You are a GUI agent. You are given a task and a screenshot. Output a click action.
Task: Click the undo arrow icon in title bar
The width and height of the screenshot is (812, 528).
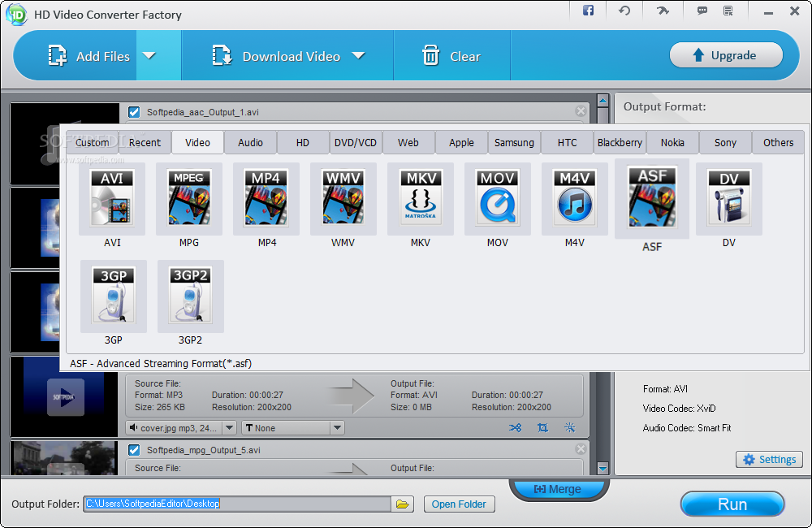(x=624, y=11)
